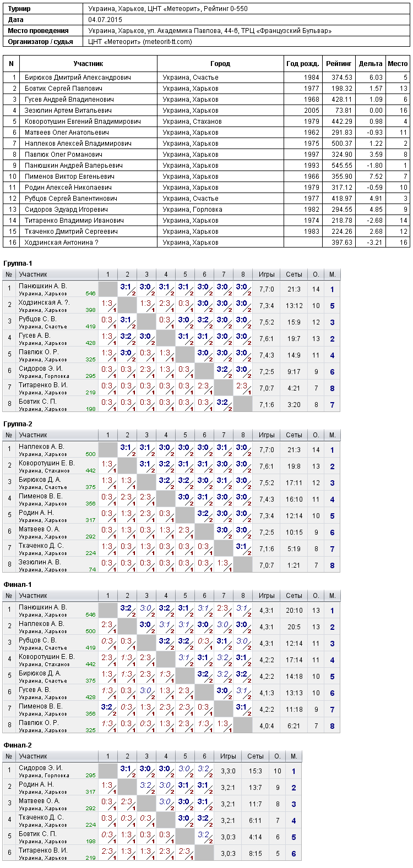Click Зезюлин А. В. rating 74 in Группа-2
Screen dimensions: 413x868
point(92,569)
